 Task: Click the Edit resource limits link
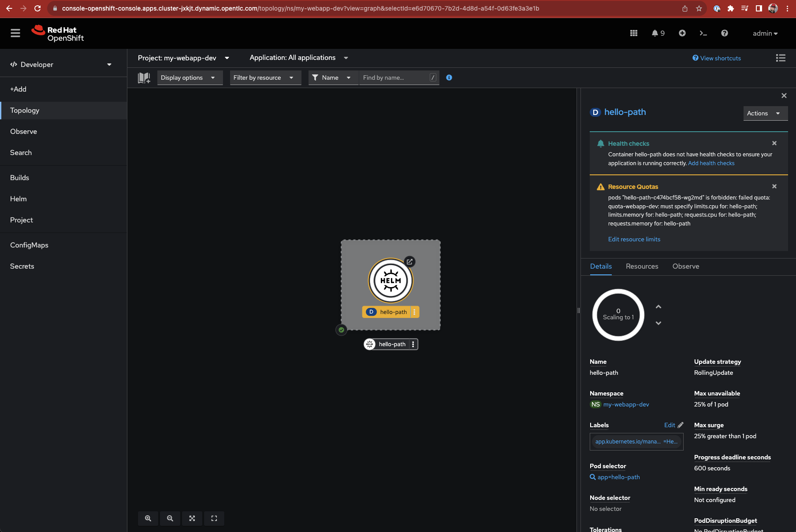click(x=634, y=239)
